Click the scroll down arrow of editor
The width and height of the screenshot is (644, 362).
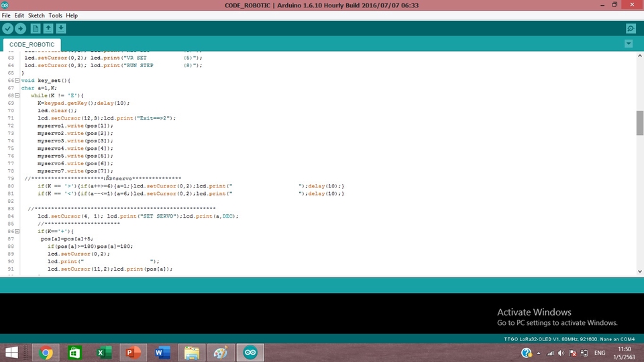point(639,271)
